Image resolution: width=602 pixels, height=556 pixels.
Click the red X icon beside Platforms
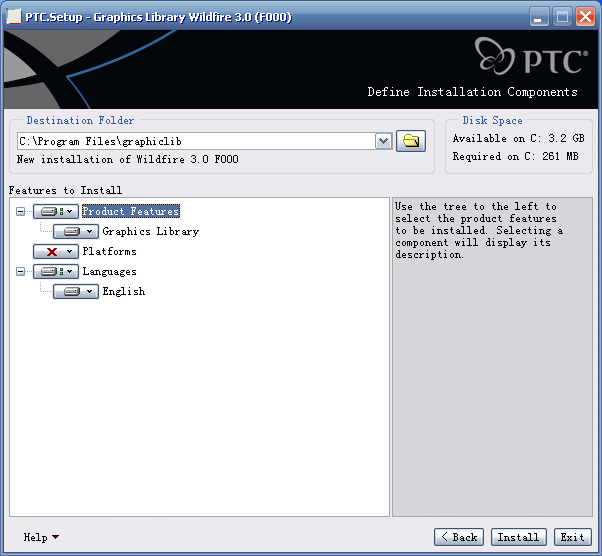(x=51, y=251)
